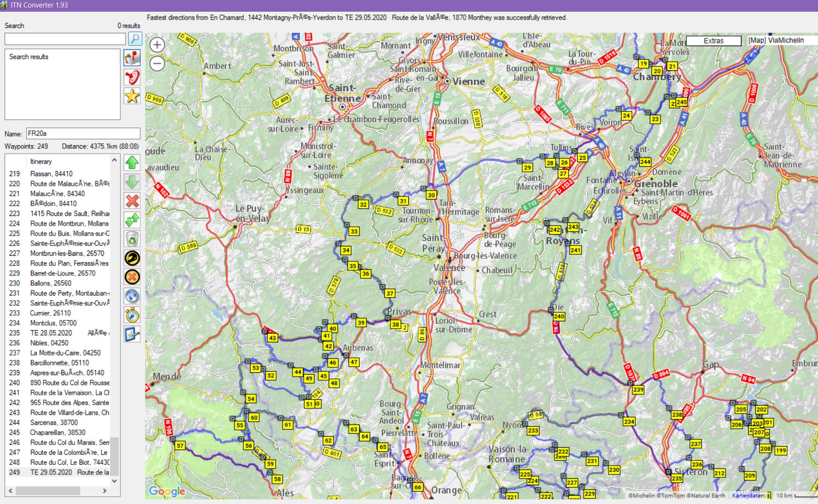Select row 245 Chapareillan, 38530

point(59,433)
